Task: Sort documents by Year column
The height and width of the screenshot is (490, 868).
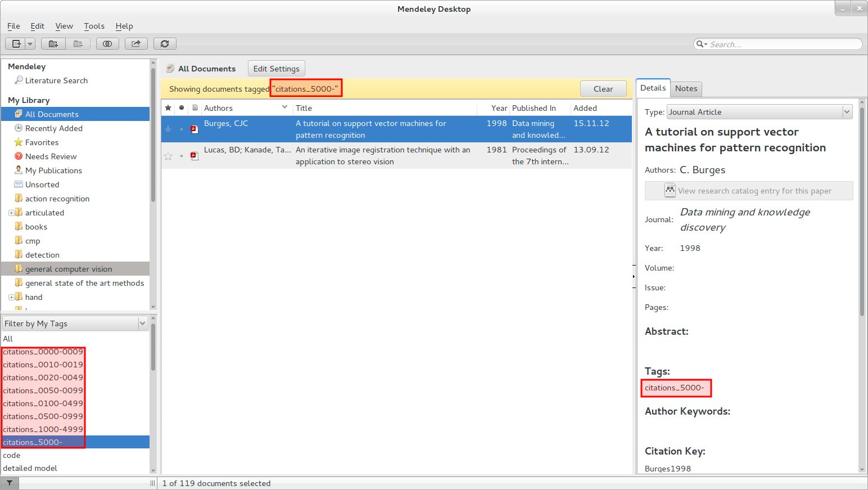Action: 493,108
